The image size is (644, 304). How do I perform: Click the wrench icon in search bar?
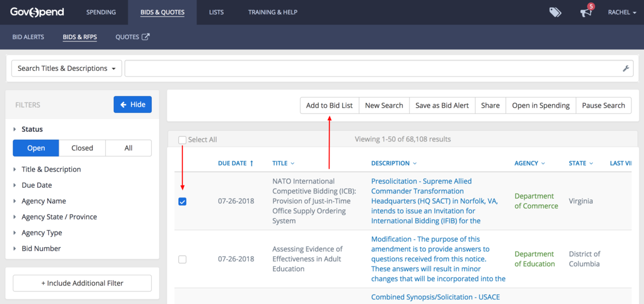(626, 69)
